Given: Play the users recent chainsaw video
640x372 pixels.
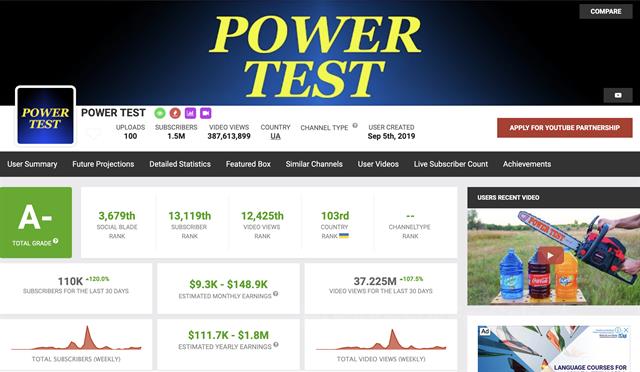Looking at the screenshot, I should tap(550, 256).
